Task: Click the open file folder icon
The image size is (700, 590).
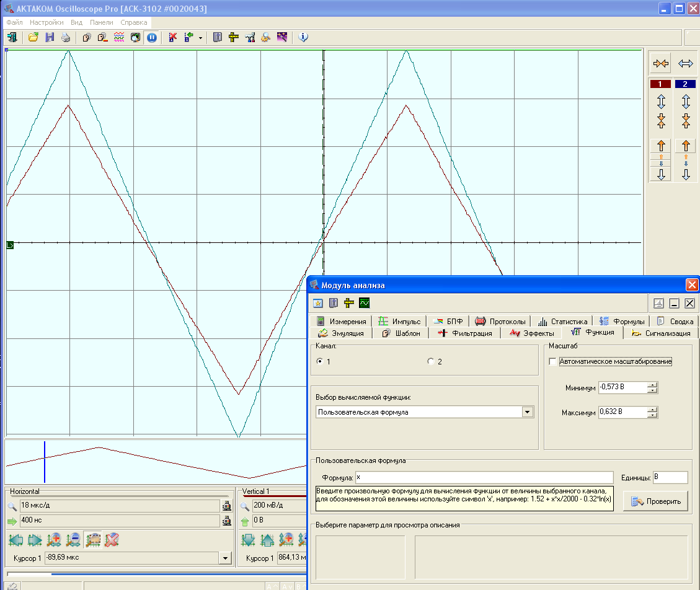Action: coord(33,37)
